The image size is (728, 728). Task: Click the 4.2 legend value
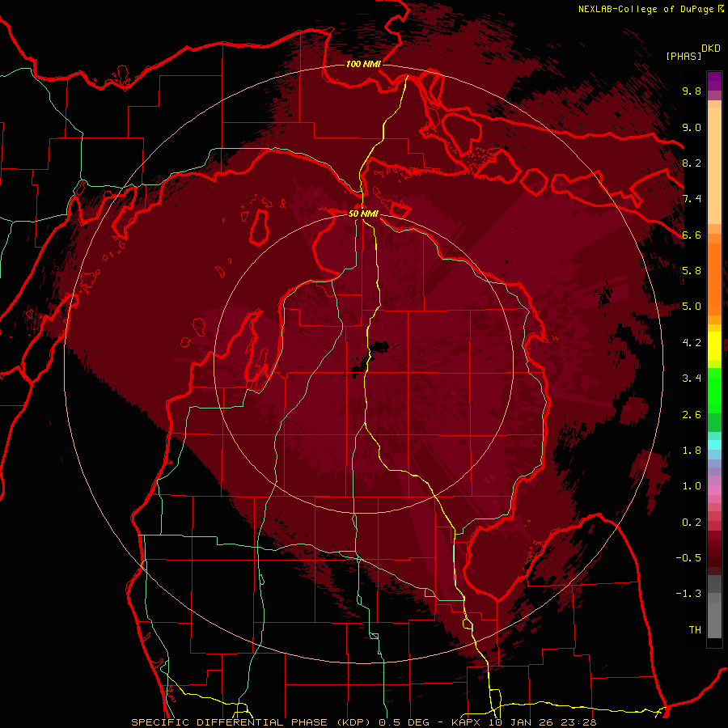click(692, 343)
